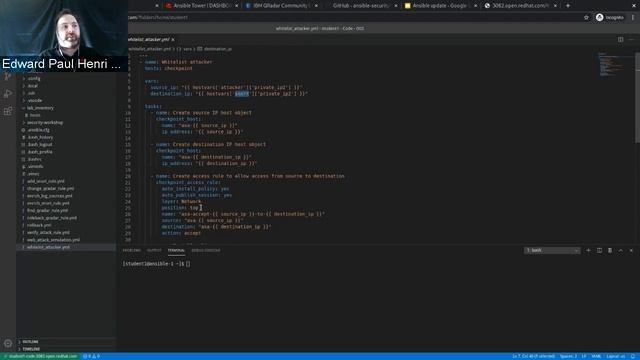Screen dimensions: 640x360
Task: Open add_snort_rule.yml in explorer
Action: click(x=45, y=181)
